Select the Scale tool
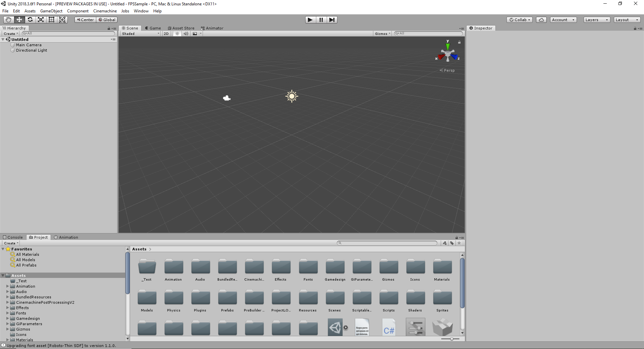This screenshot has width=644, height=349. (x=41, y=20)
